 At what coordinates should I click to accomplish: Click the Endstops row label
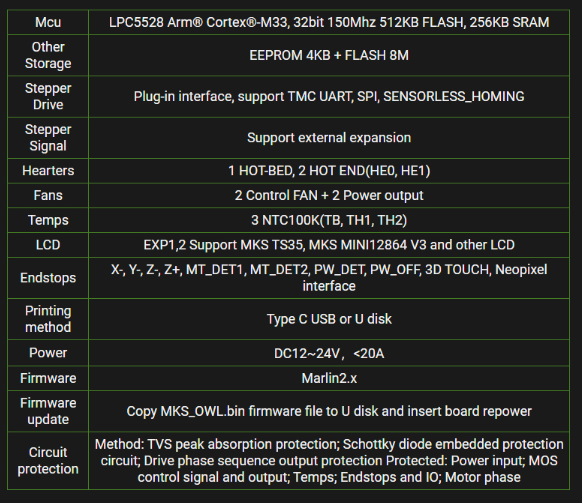click(x=48, y=278)
